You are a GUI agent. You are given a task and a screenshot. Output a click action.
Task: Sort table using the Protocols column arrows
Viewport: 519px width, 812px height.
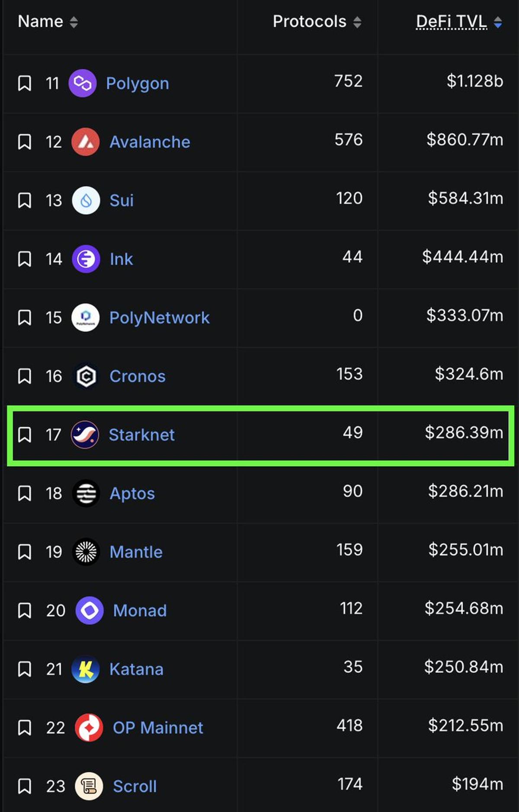(357, 21)
